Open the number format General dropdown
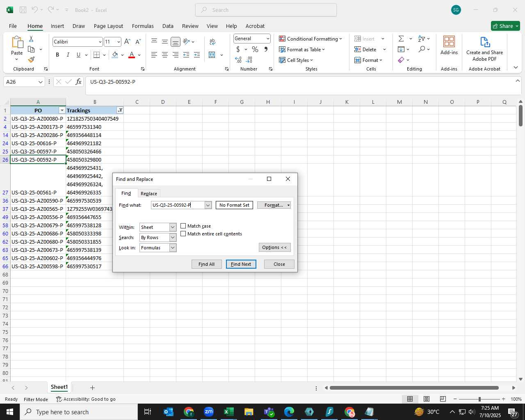525x420 pixels. (x=268, y=39)
